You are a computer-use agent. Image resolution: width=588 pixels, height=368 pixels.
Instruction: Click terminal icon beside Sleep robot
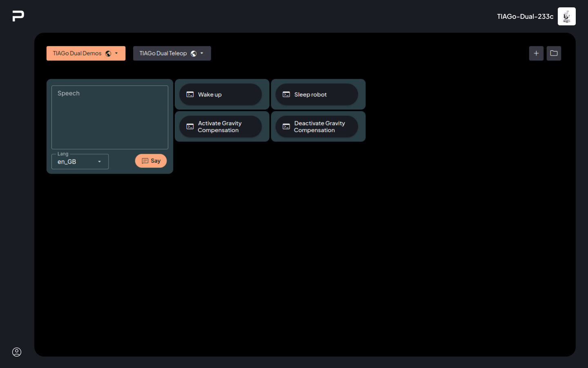click(286, 94)
